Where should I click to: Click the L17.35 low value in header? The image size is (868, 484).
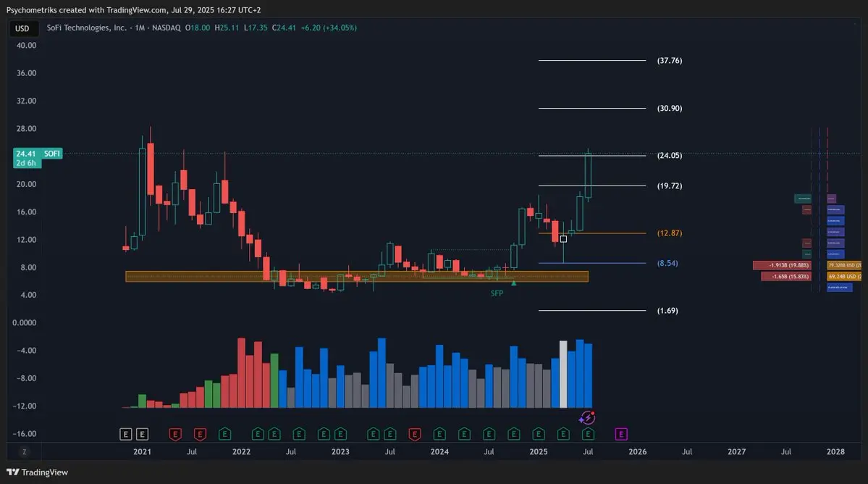256,28
